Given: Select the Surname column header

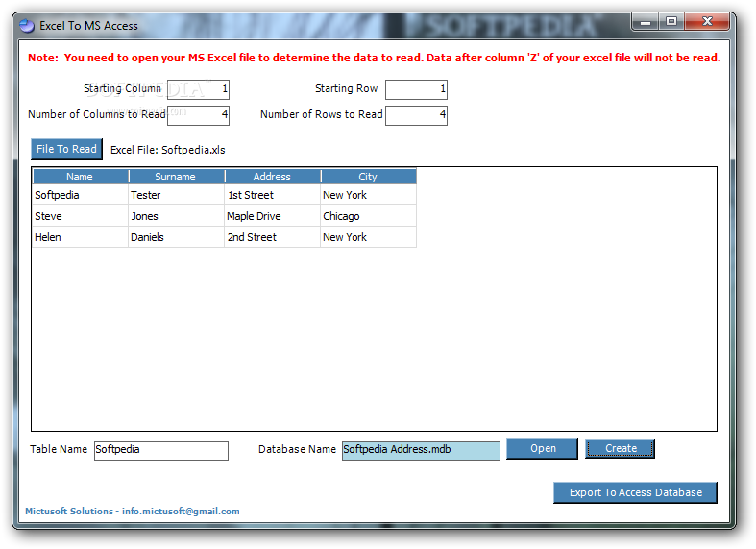Looking at the screenshot, I should [176, 177].
